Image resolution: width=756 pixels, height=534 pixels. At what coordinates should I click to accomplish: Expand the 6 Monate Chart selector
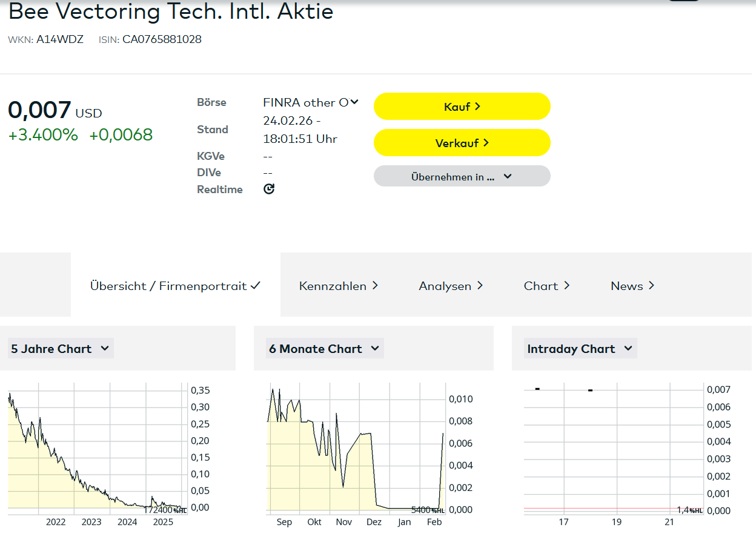click(x=324, y=349)
